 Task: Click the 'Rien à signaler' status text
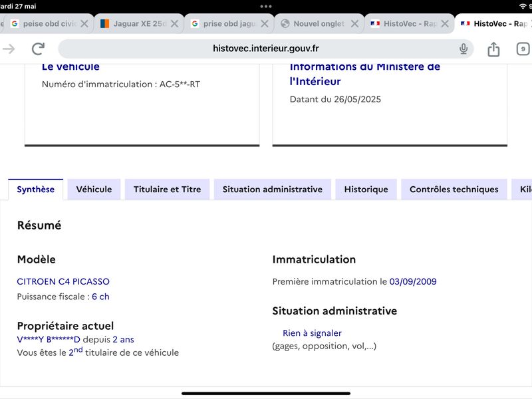(312, 333)
